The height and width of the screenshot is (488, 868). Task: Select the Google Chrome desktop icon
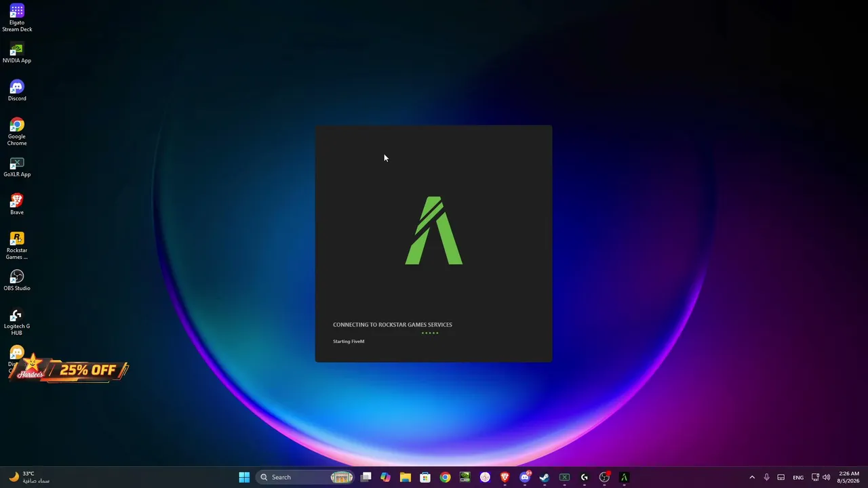(17, 132)
